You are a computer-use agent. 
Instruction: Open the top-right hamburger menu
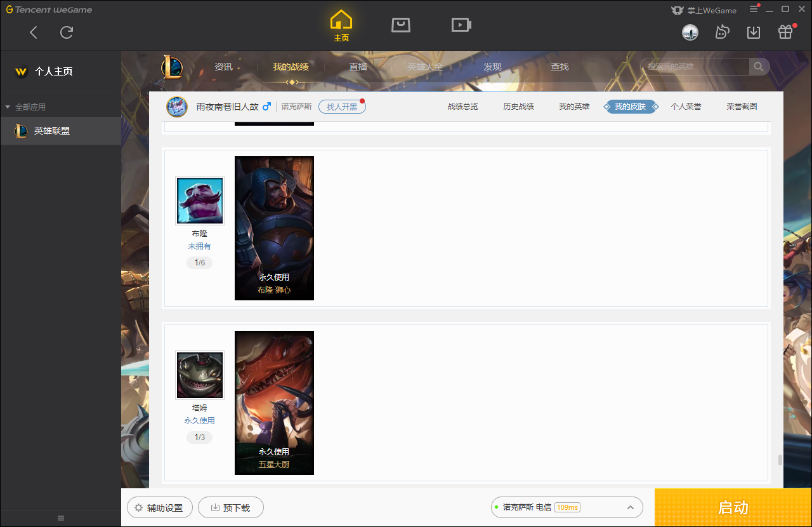click(x=754, y=9)
